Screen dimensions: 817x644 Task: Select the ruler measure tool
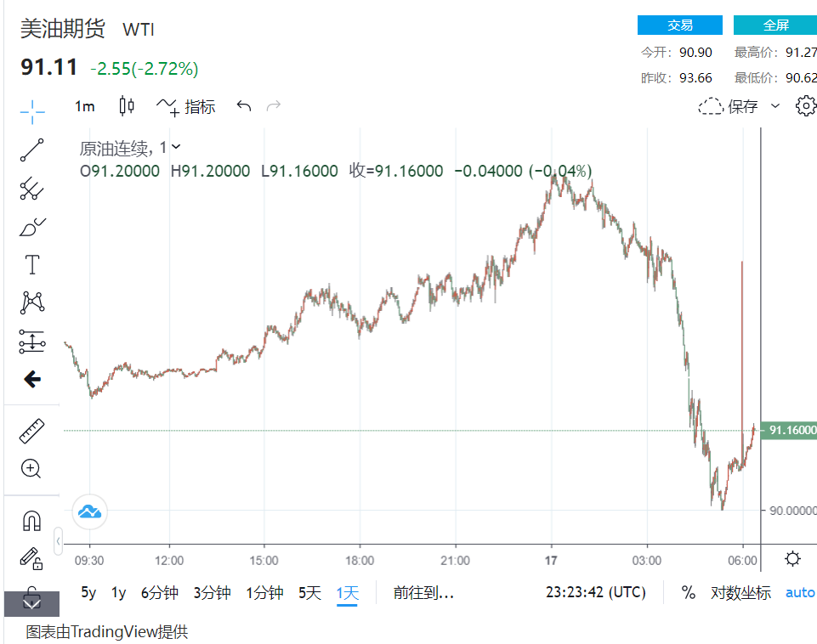click(31, 431)
